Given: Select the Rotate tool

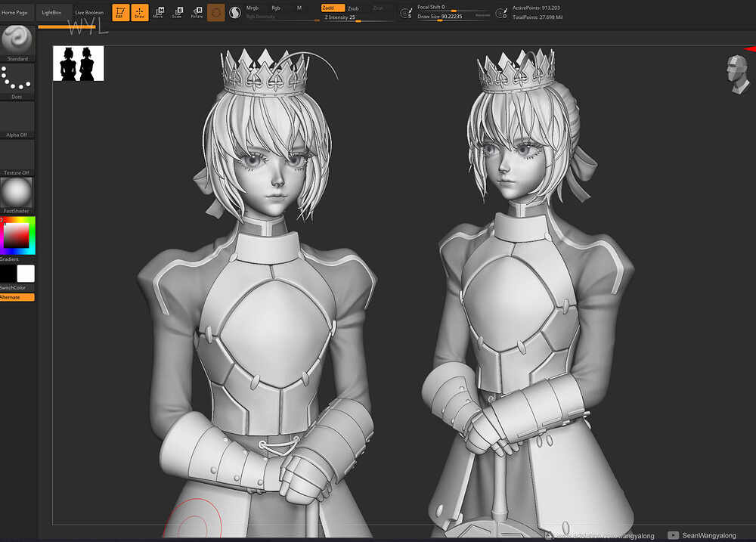Looking at the screenshot, I should (x=197, y=13).
